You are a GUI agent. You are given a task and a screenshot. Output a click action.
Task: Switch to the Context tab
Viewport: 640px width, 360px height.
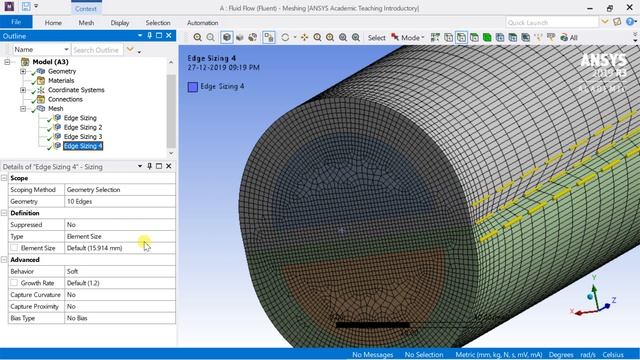point(86,8)
